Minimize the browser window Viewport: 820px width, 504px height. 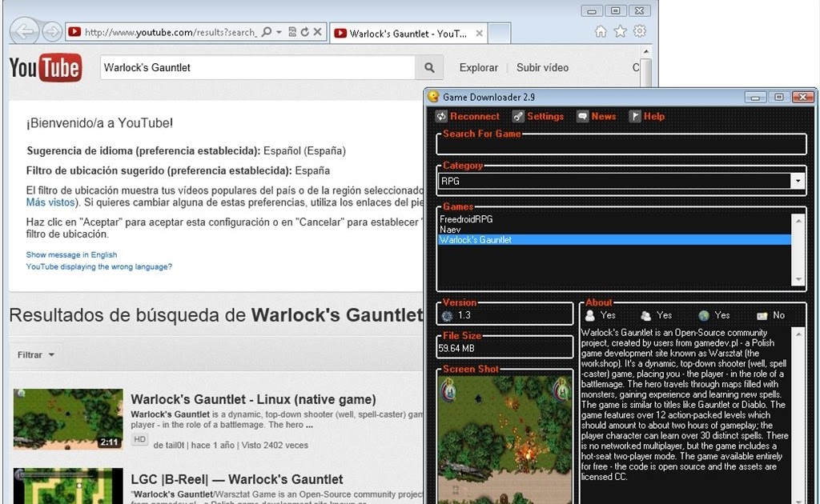tap(592, 11)
